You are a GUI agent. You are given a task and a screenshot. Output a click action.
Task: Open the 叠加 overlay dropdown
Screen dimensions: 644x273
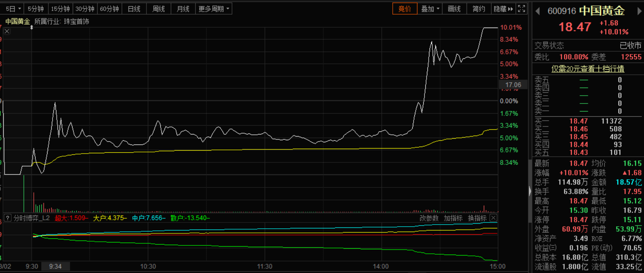430,9
